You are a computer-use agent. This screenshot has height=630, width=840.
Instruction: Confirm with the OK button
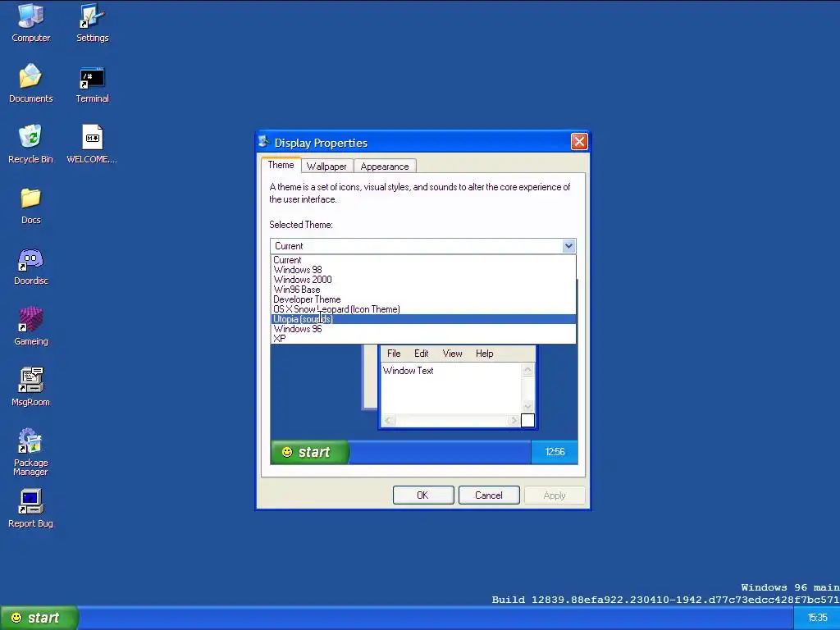[x=423, y=495]
